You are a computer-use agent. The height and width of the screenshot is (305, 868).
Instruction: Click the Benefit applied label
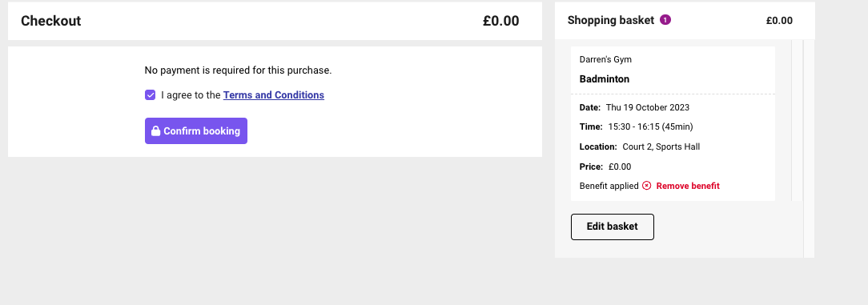pyautogui.click(x=609, y=186)
